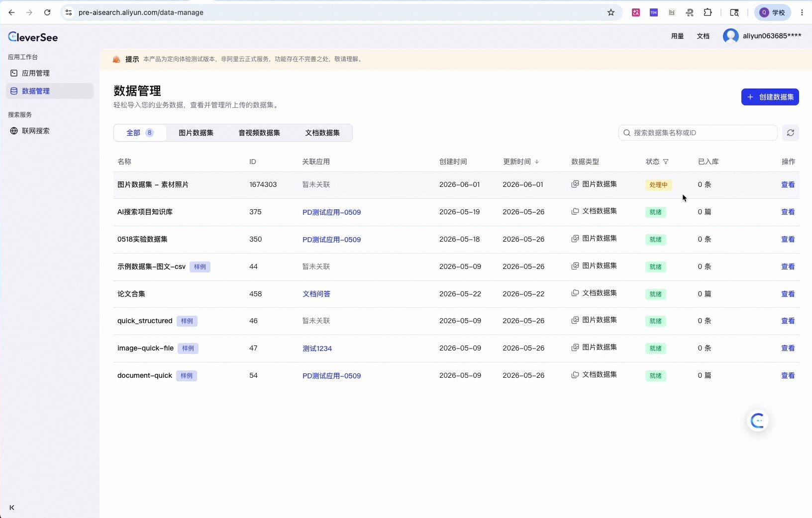Reload the page with refresh icon

point(47,12)
